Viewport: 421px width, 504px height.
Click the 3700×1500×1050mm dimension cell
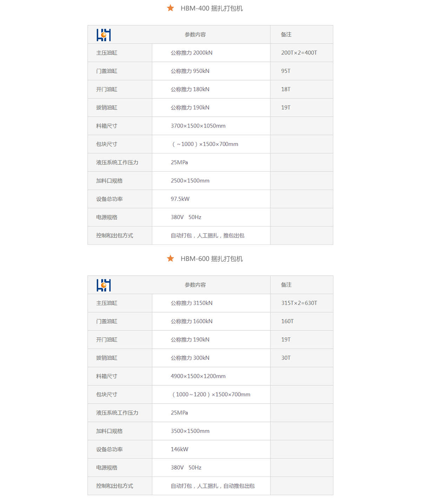198,126
